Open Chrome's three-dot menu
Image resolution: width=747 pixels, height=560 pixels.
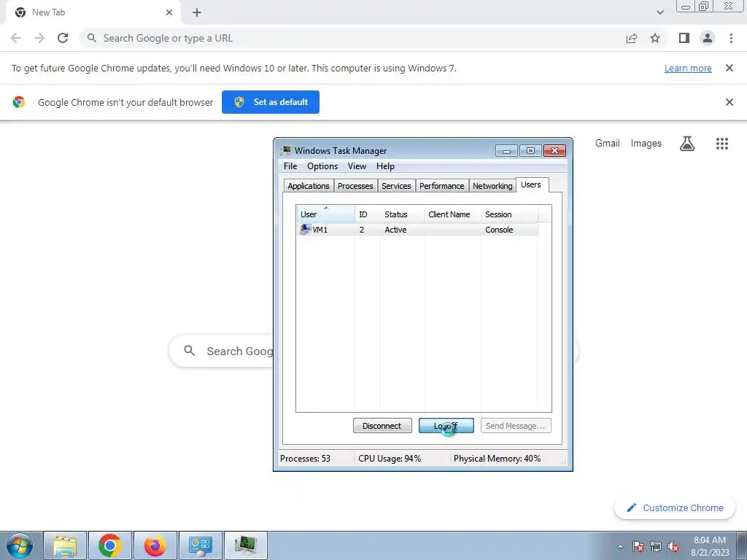[731, 38]
